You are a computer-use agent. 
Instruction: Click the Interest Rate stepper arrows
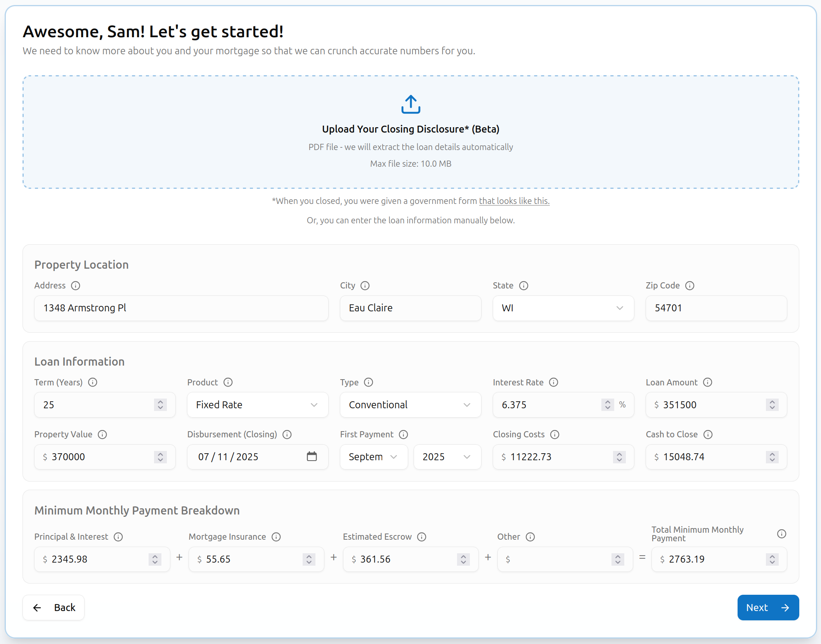tap(608, 405)
